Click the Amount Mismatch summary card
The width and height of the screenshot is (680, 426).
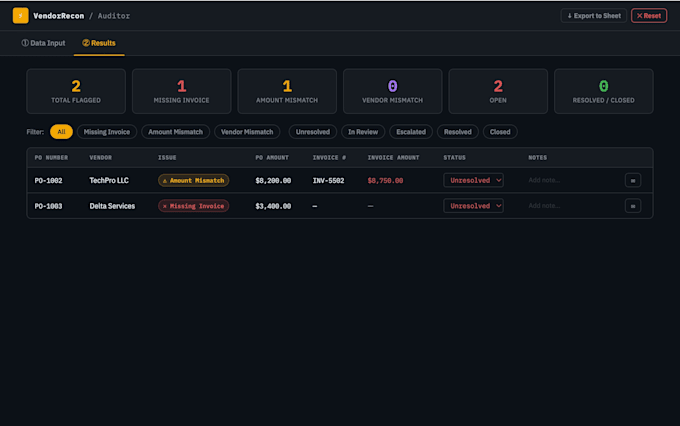[x=287, y=91]
